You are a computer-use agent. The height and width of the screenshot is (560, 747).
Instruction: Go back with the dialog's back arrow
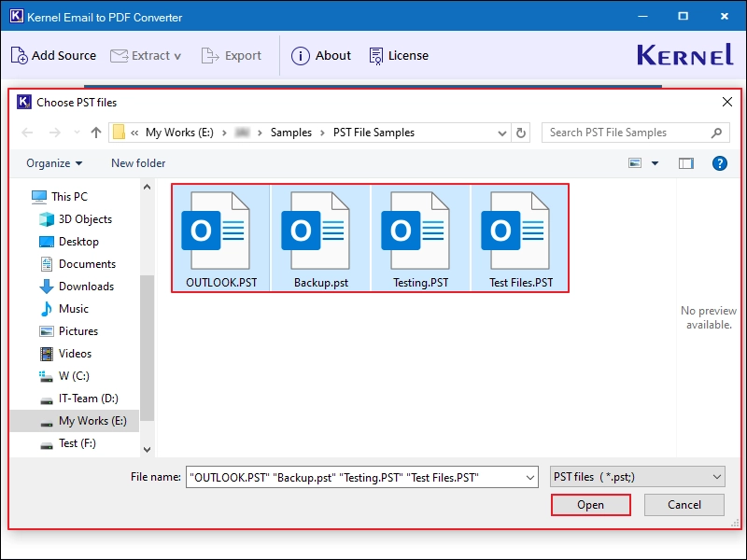[28, 133]
